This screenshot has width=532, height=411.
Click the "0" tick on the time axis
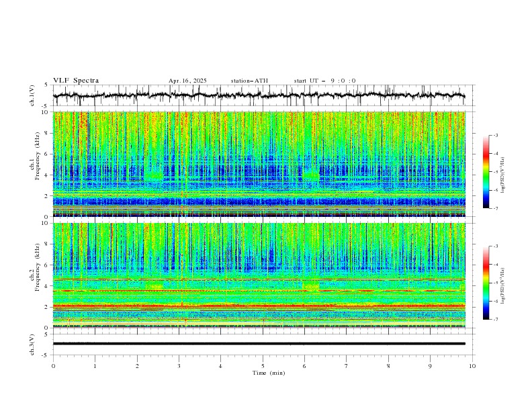point(53,366)
